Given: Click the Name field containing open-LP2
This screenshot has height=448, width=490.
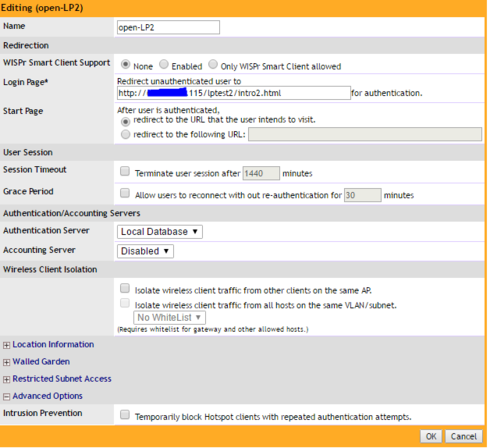Looking at the screenshot, I should tap(168, 27).
